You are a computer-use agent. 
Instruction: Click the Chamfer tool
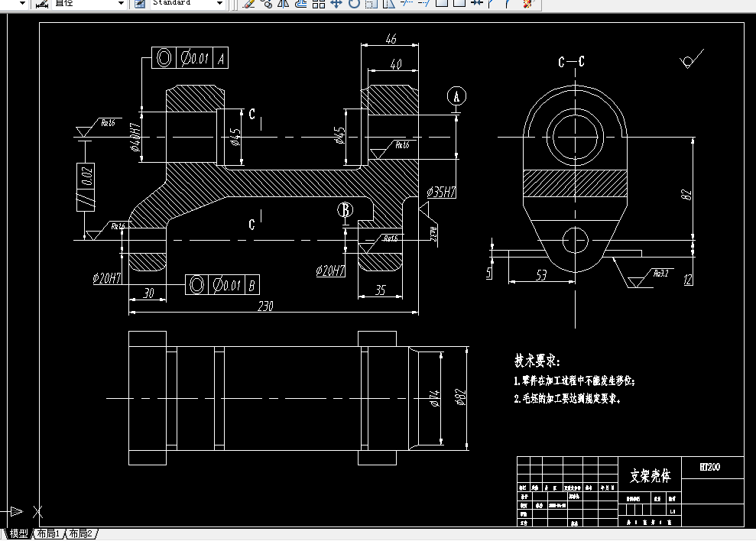492,5
